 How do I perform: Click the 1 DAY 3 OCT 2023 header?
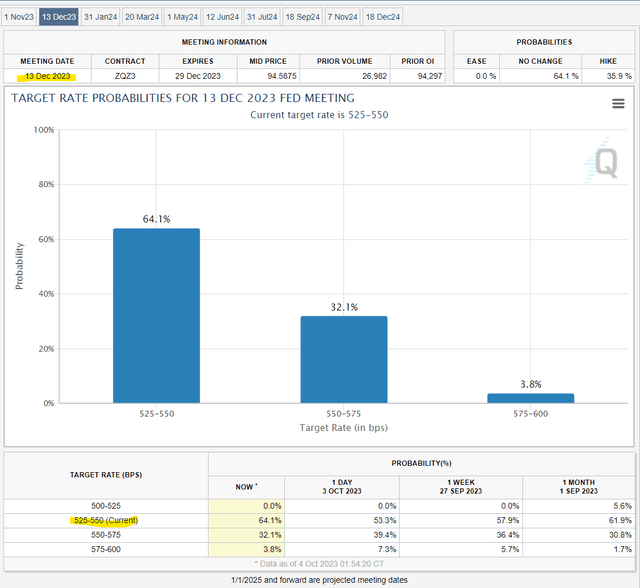(342, 487)
